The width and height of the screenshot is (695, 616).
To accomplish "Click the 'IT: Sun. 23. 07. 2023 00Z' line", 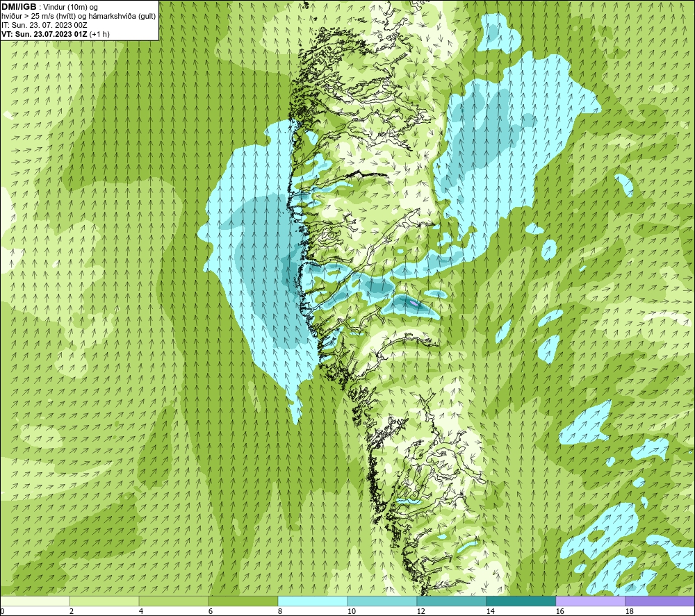I will [44, 25].
